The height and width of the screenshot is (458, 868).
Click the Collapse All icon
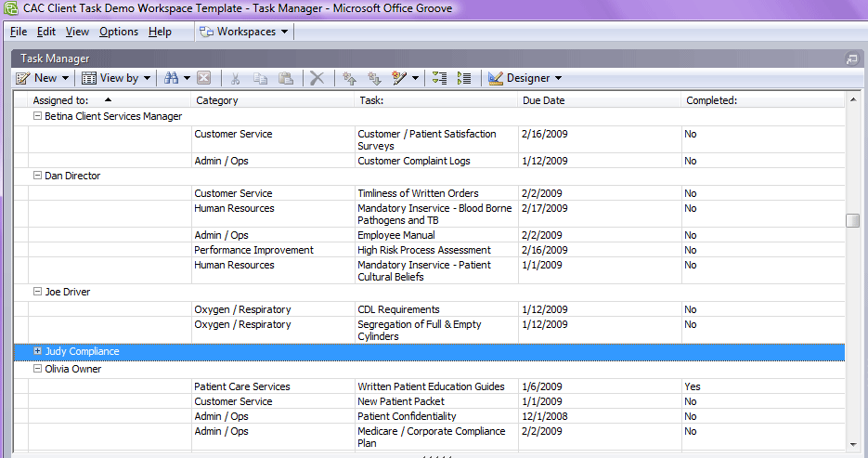click(439, 78)
